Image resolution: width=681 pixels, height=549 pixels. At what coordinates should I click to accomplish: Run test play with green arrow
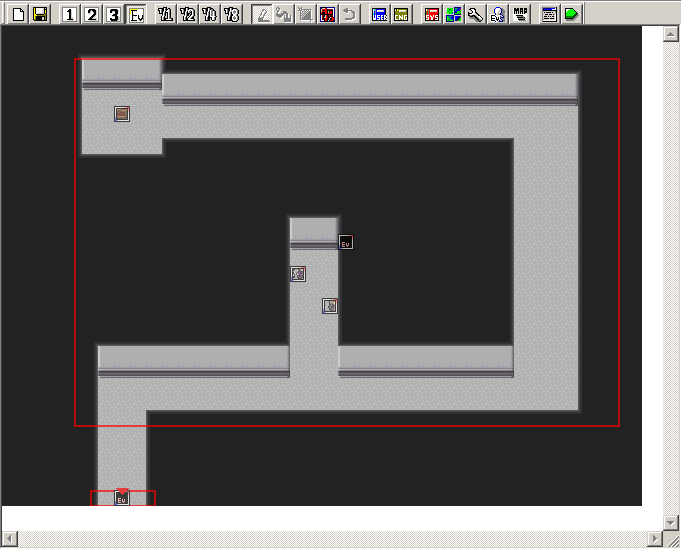(570, 14)
